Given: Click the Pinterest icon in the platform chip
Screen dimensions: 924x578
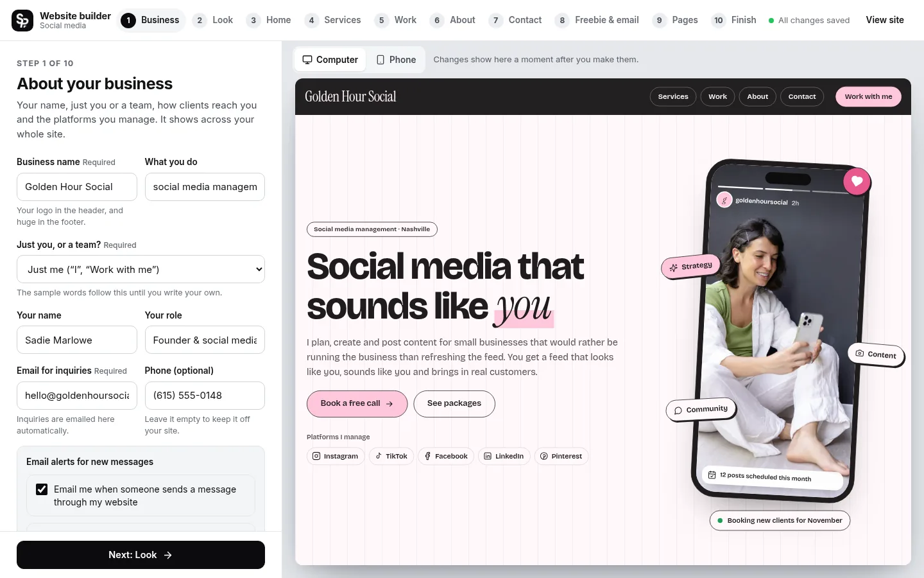Looking at the screenshot, I should (x=544, y=456).
